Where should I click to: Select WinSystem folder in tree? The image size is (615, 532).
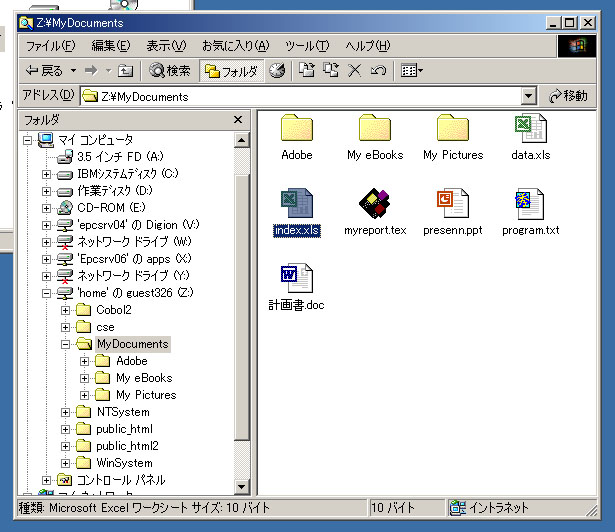(124, 463)
